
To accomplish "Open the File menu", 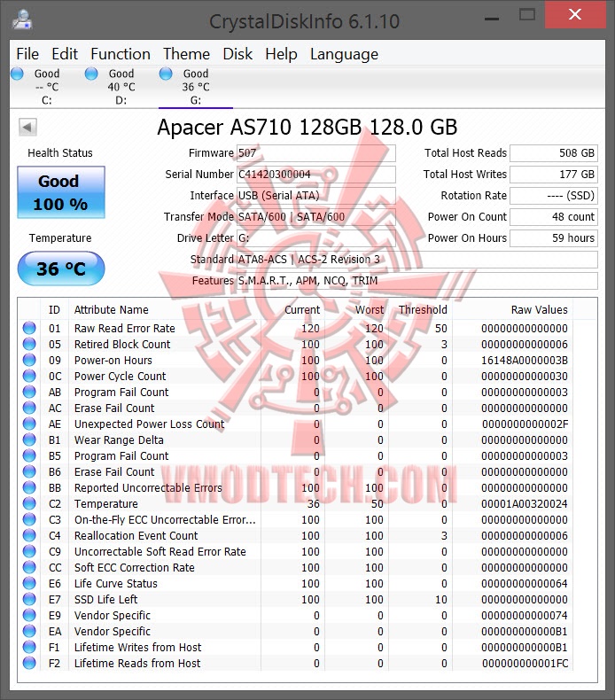I will pyautogui.click(x=27, y=54).
